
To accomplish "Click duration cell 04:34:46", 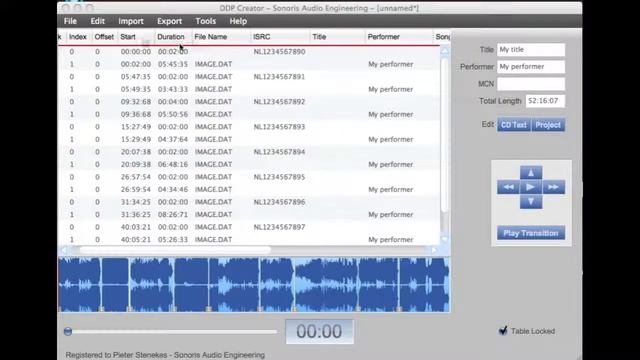I will tap(173, 190).
